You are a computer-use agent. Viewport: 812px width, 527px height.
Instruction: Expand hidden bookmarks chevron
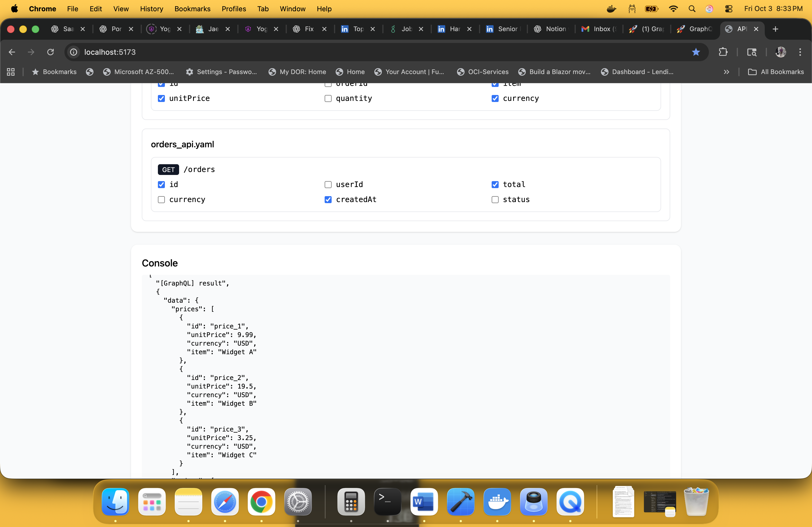(726, 72)
